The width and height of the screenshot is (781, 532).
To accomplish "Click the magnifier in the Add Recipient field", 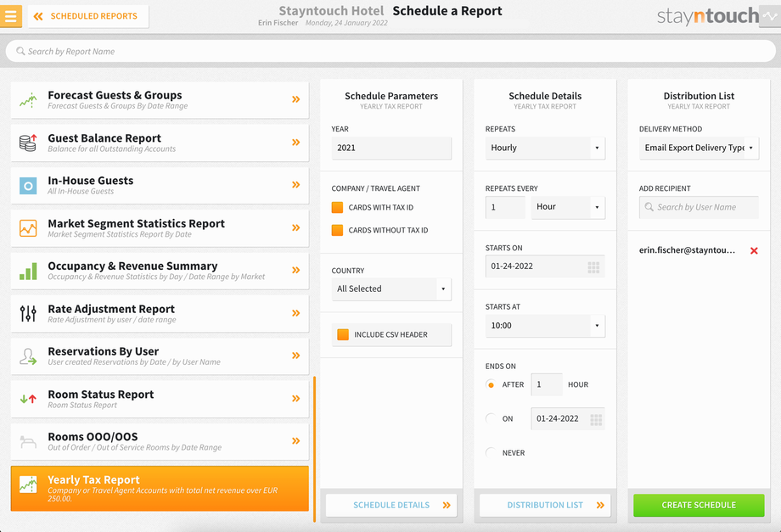I will point(649,207).
